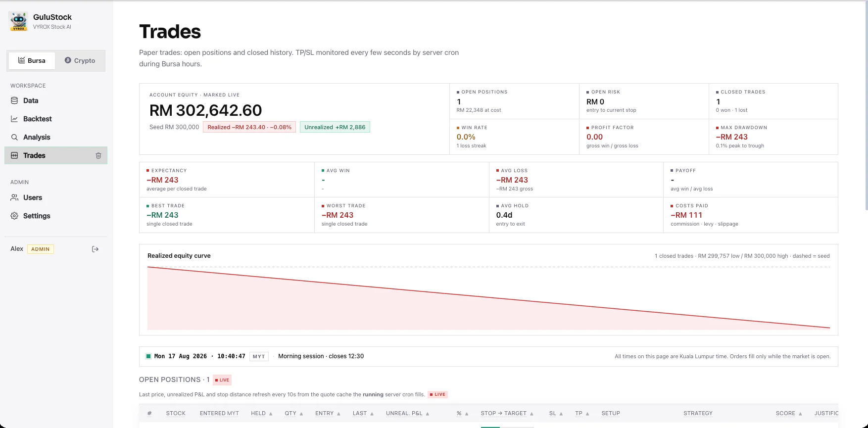Screen dimensions: 868x428
Task: Click the magnifier icon next to Analysis
Action: [14, 137]
